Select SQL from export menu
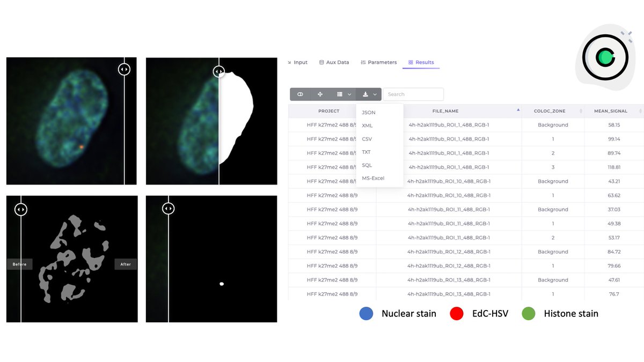644x362 pixels. tap(367, 165)
